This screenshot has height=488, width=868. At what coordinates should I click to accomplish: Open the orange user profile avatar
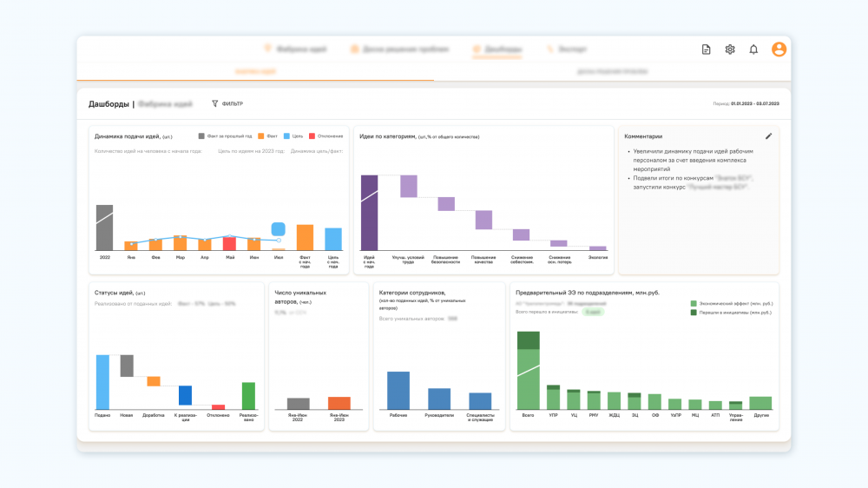pos(779,49)
